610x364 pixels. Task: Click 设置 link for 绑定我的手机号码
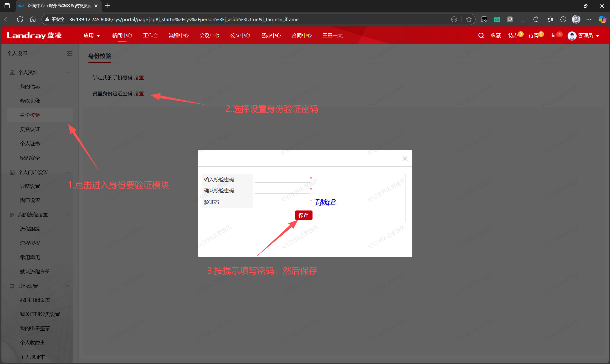[139, 78]
